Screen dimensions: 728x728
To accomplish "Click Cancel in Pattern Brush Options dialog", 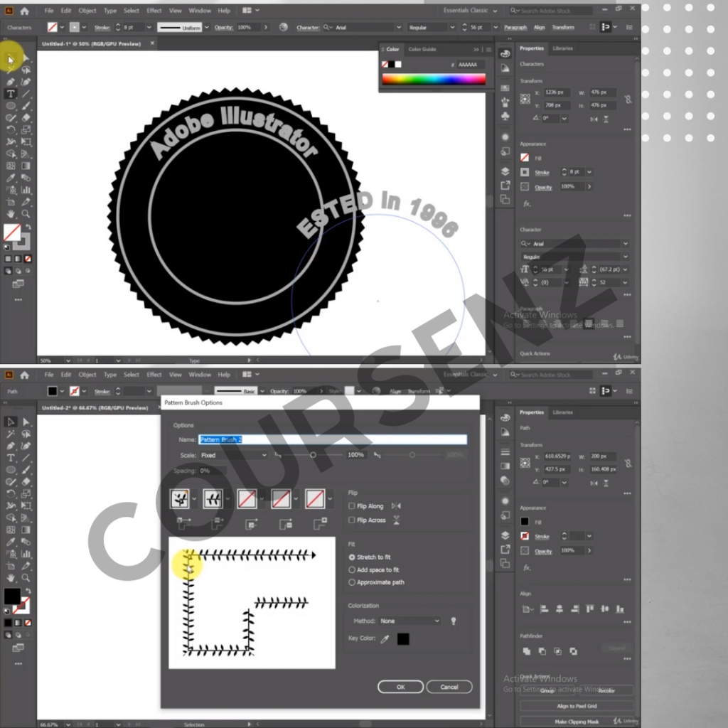I will point(449,687).
